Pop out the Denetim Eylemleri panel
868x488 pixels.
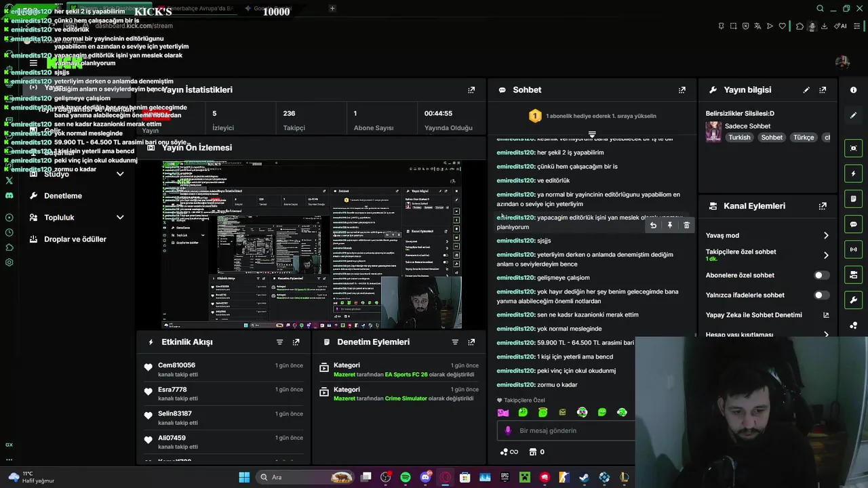[471, 342]
